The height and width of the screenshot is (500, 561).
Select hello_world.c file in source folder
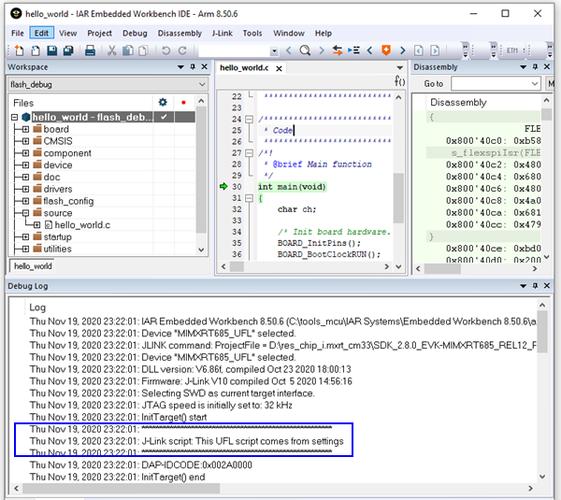(82, 225)
